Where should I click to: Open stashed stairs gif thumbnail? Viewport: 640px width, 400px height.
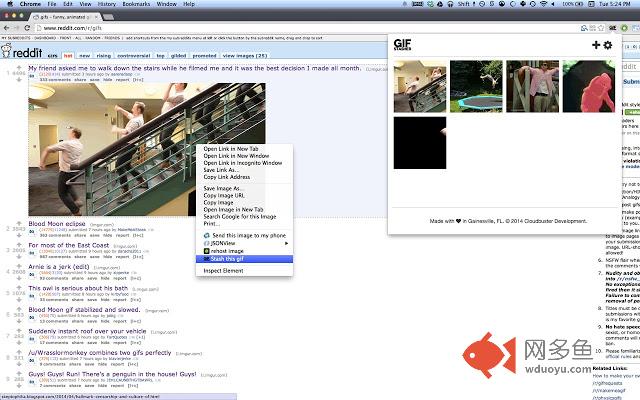(420, 86)
